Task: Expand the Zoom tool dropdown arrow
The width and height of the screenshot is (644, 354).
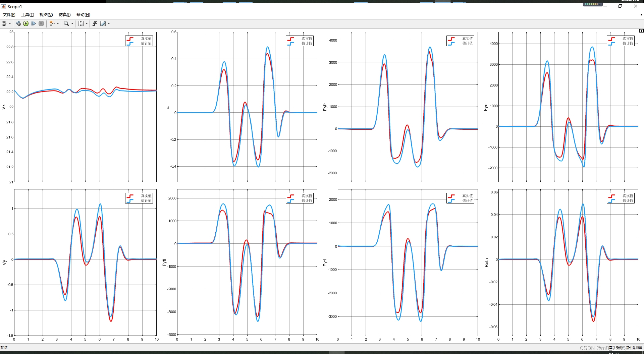Action: [72, 23]
